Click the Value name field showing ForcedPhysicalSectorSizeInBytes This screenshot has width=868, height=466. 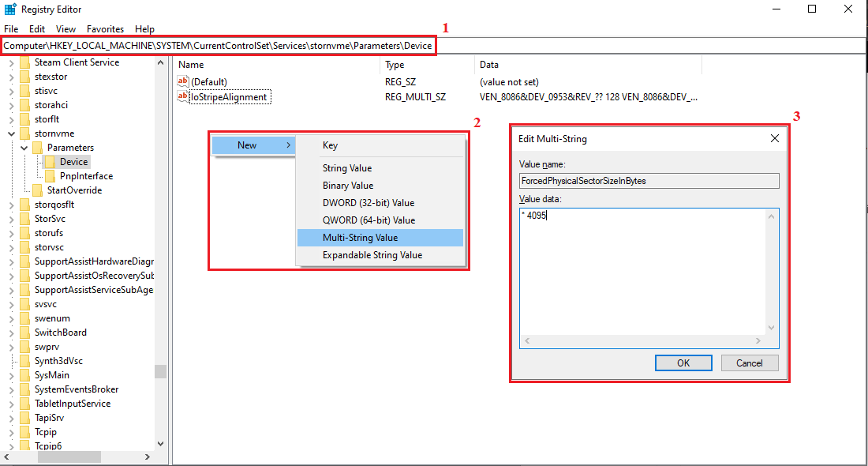tap(648, 181)
